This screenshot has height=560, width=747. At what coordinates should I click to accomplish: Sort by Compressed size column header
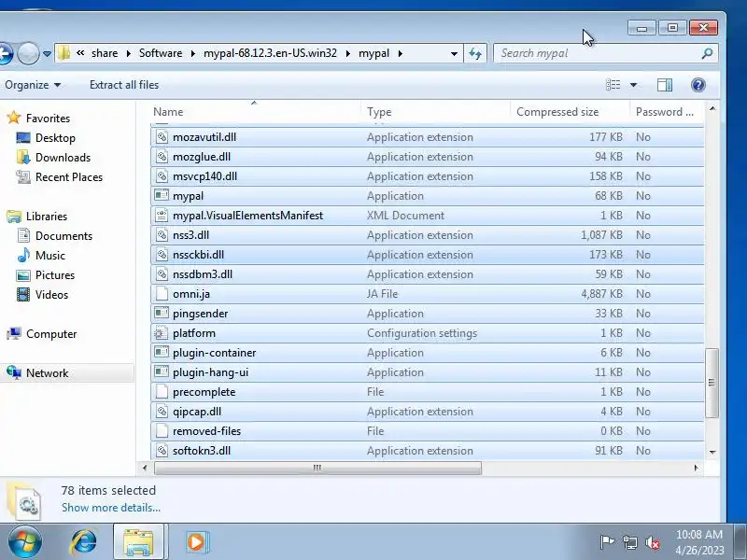(570, 112)
